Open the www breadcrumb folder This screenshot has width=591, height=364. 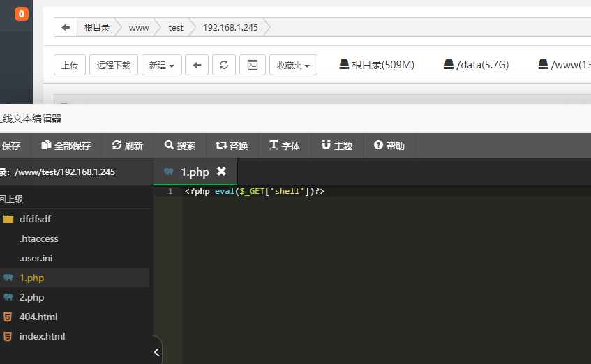click(x=139, y=27)
